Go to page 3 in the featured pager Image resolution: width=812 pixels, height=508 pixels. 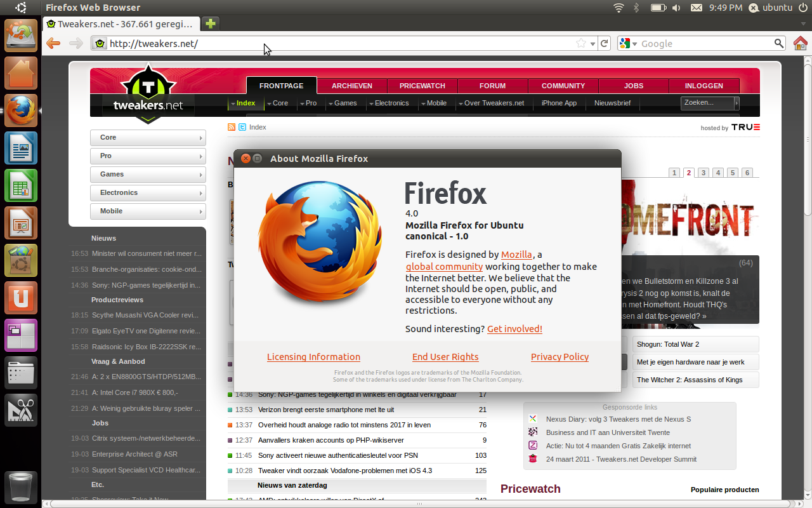click(704, 173)
